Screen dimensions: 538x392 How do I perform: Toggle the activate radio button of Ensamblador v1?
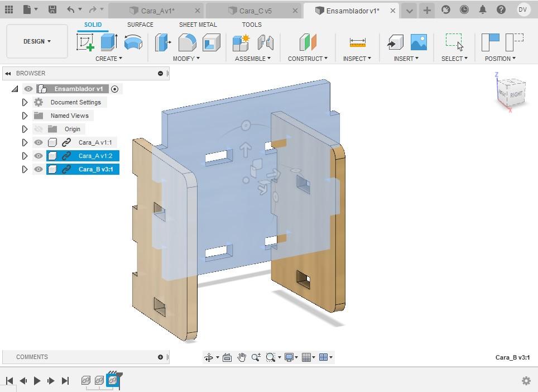pyautogui.click(x=115, y=89)
